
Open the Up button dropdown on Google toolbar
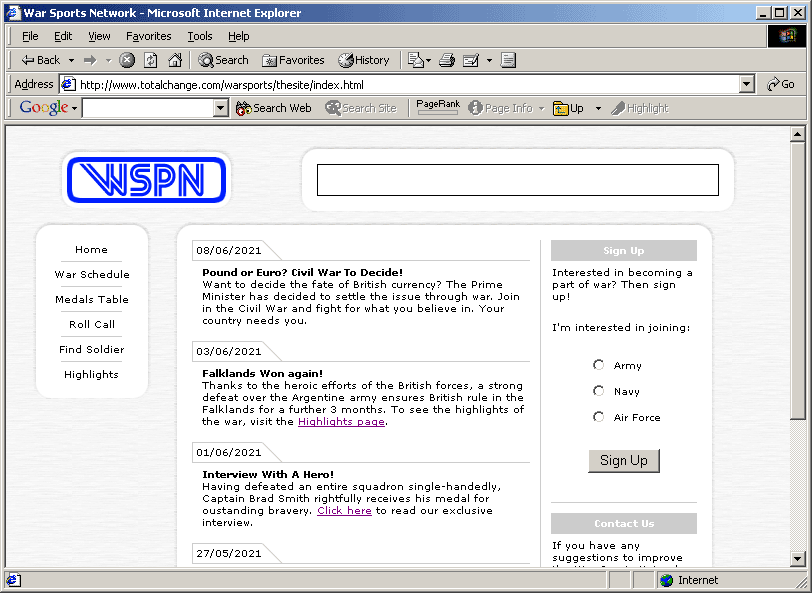click(597, 107)
